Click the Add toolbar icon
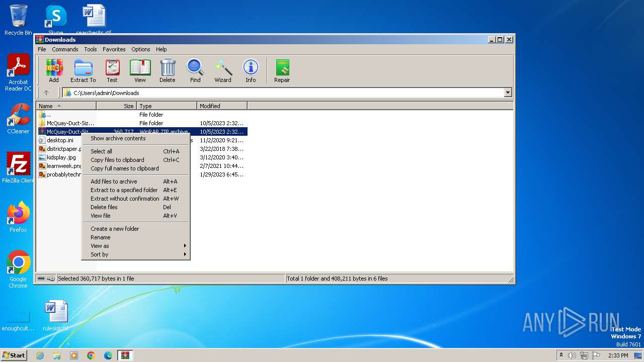 click(54, 71)
